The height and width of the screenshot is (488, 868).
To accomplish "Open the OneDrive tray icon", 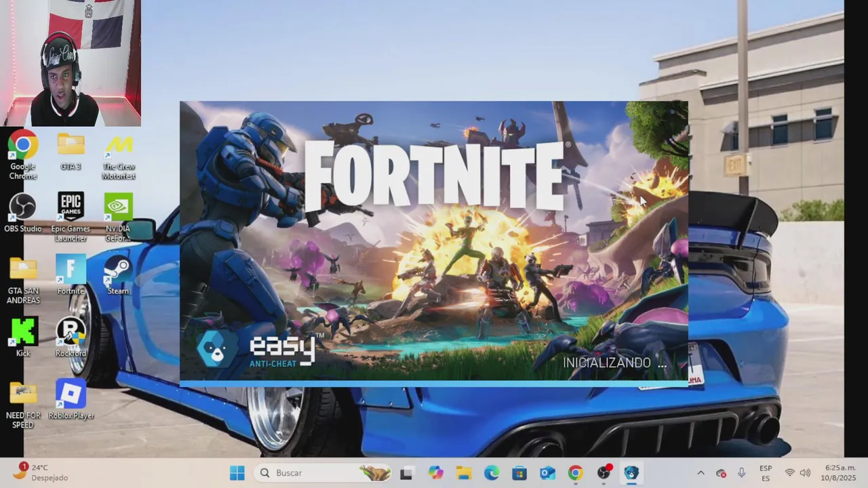I will pyautogui.click(x=721, y=473).
